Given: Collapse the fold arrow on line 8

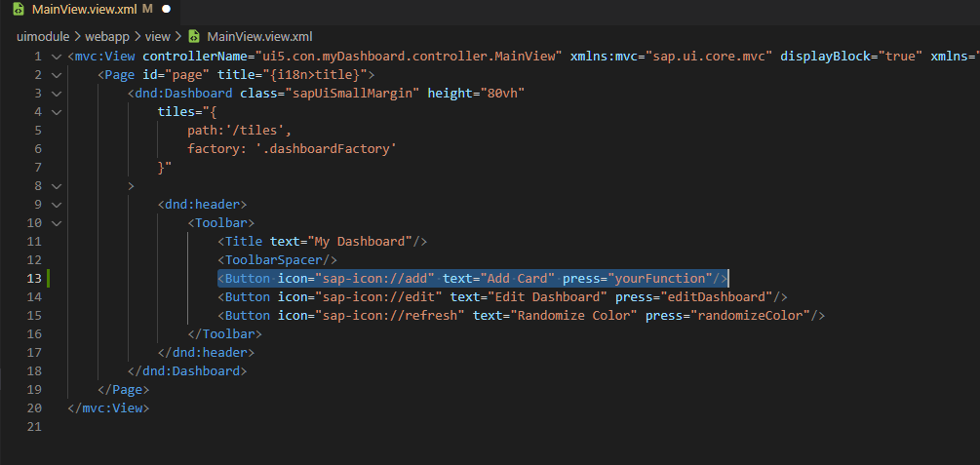Looking at the screenshot, I should pos(57,185).
